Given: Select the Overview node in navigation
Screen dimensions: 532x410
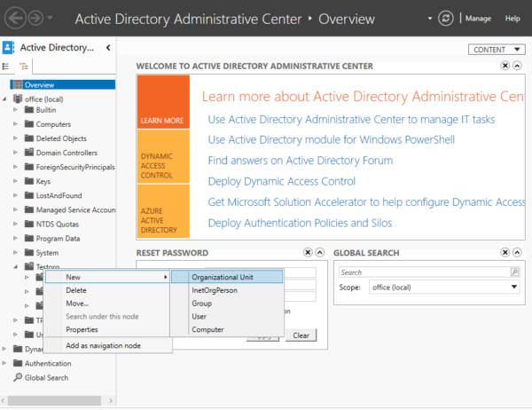Looking at the screenshot, I should point(39,85).
